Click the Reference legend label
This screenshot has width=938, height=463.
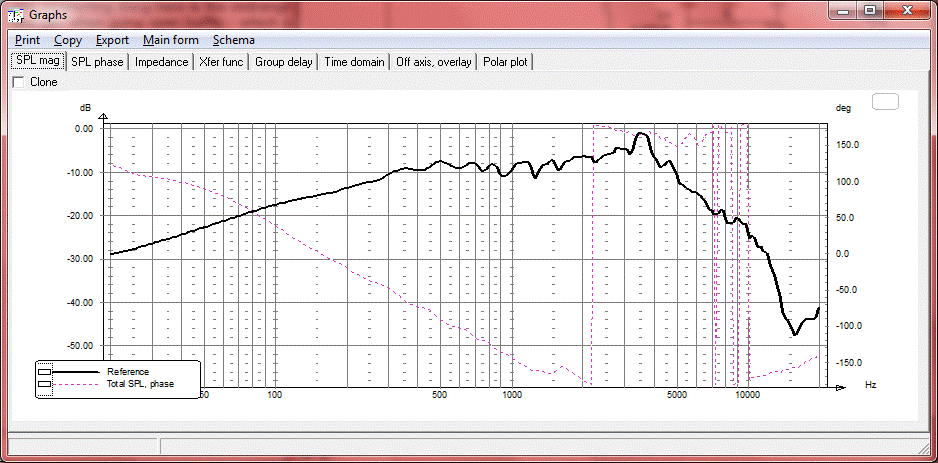pos(128,371)
